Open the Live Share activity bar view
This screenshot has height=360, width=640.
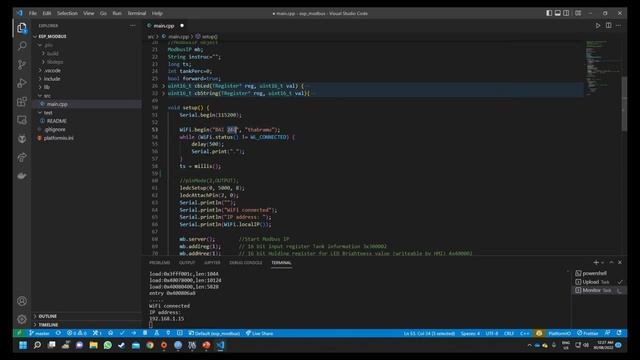click(22, 157)
